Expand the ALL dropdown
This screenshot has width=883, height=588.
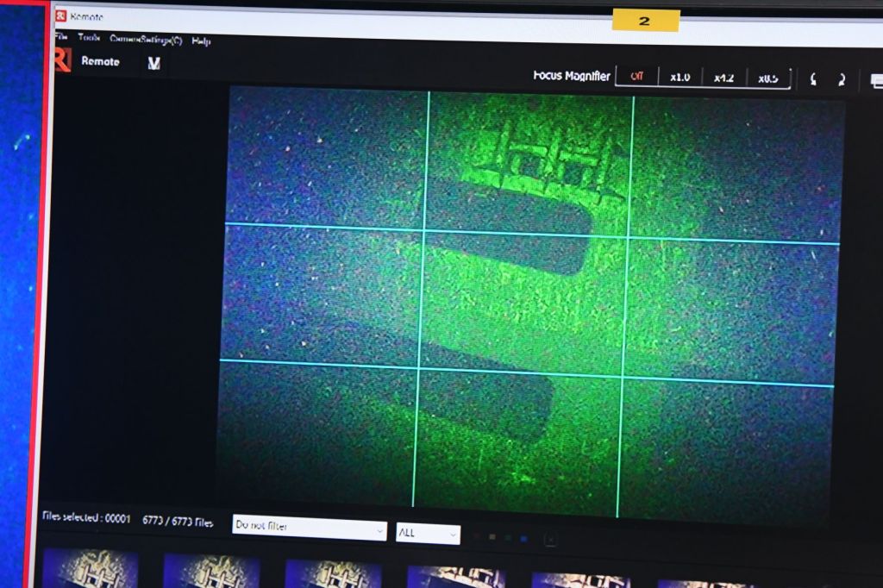[x=428, y=534]
